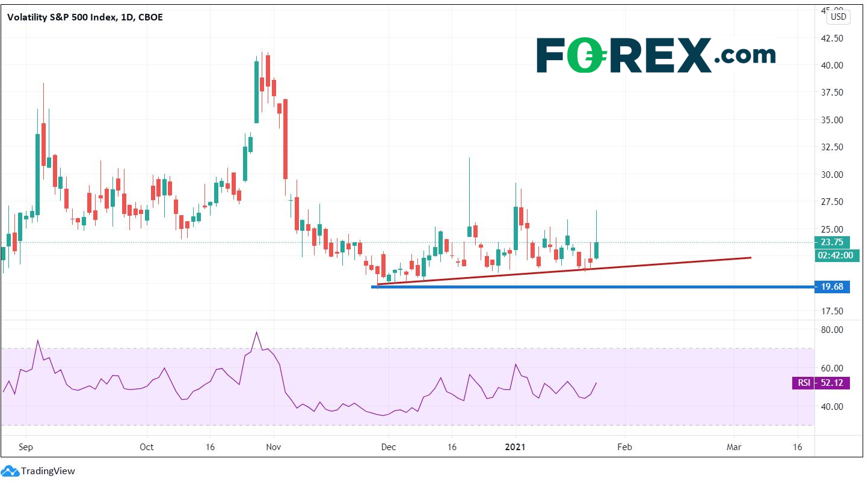Click the Feb label on time axis
The width and height of the screenshot is (868, 485).
tap(625, 447)
